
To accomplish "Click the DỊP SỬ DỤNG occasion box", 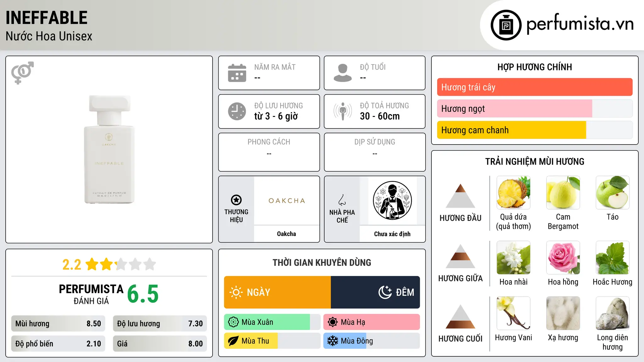I will [x=375, y=152].
